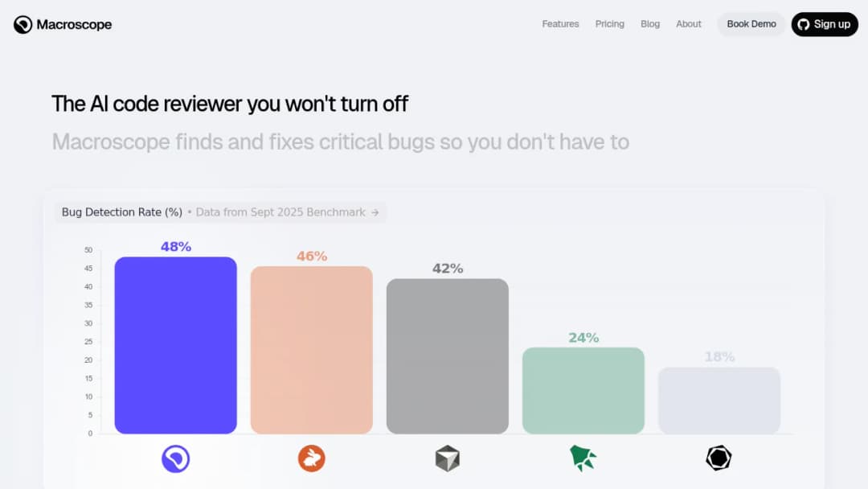Select the black hexagon icon below chart
The height and width of the screenshot is (489, 868).
click(x=719, y=458)
